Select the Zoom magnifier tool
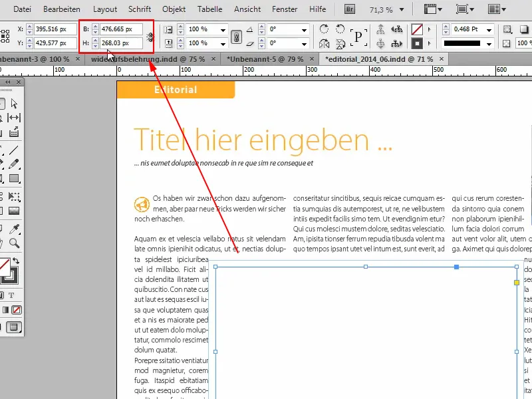Viewport: 532px width, 399px height. pyautogui.click(x=14, y=243)
